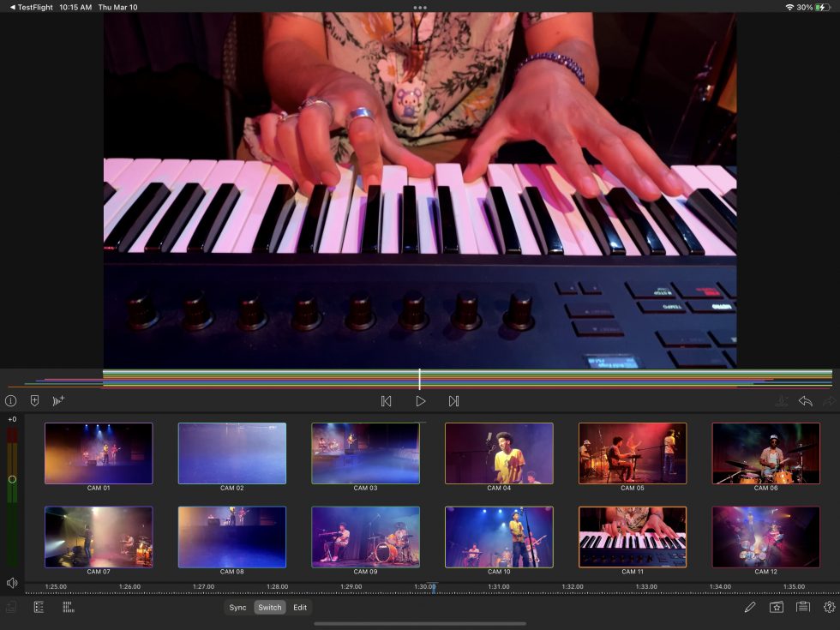Open the angle bank layout icon

[x=67, y=607]
